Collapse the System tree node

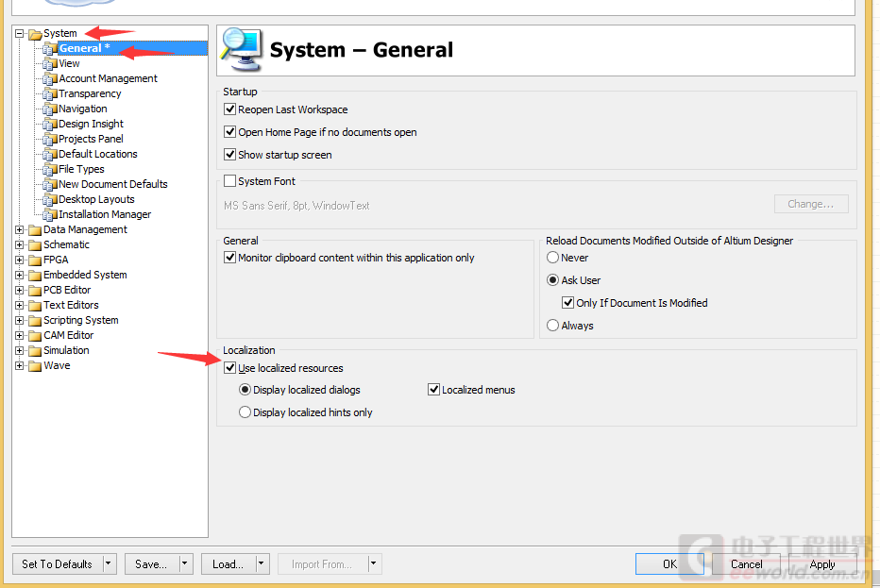coord(20,34)
